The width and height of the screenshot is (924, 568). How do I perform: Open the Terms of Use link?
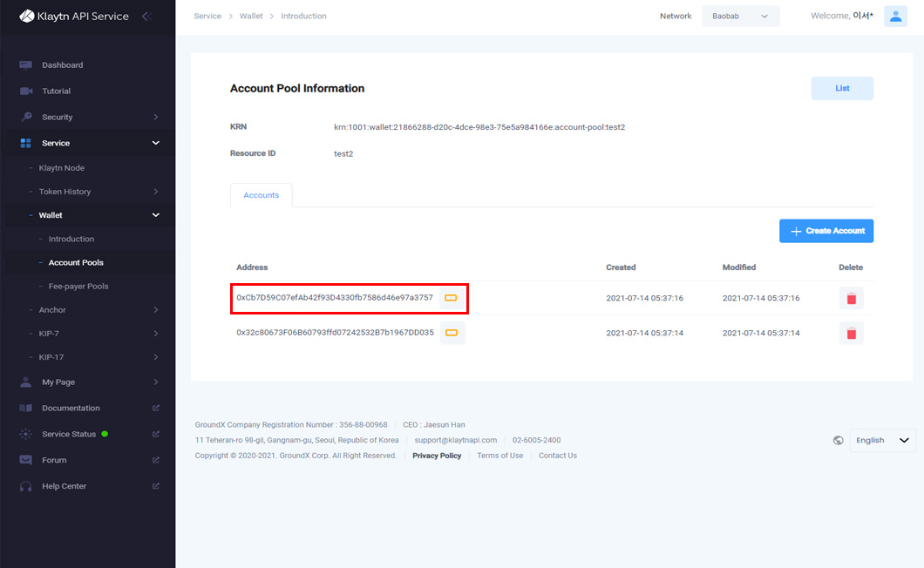(x=499, y=456)
